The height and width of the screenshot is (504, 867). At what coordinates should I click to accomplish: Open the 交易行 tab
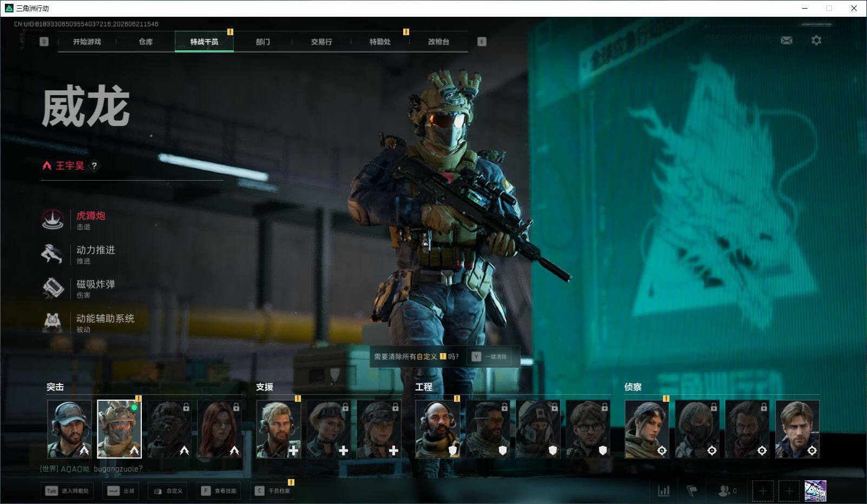321,42
